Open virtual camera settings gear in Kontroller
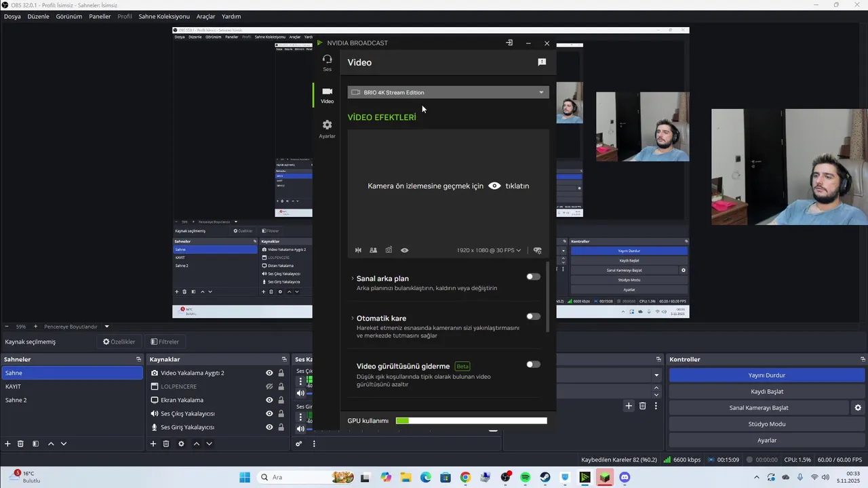This screenshot has width=868, height=488. [x=858, y=407]
